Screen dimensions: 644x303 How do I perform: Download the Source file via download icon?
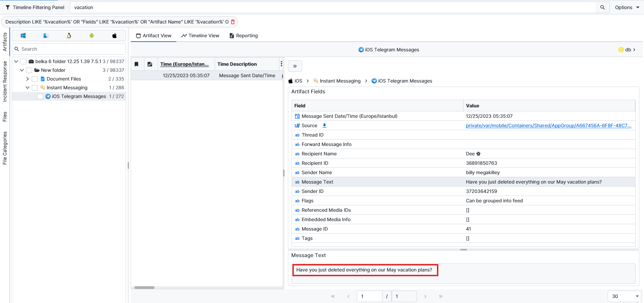[325, 125]
